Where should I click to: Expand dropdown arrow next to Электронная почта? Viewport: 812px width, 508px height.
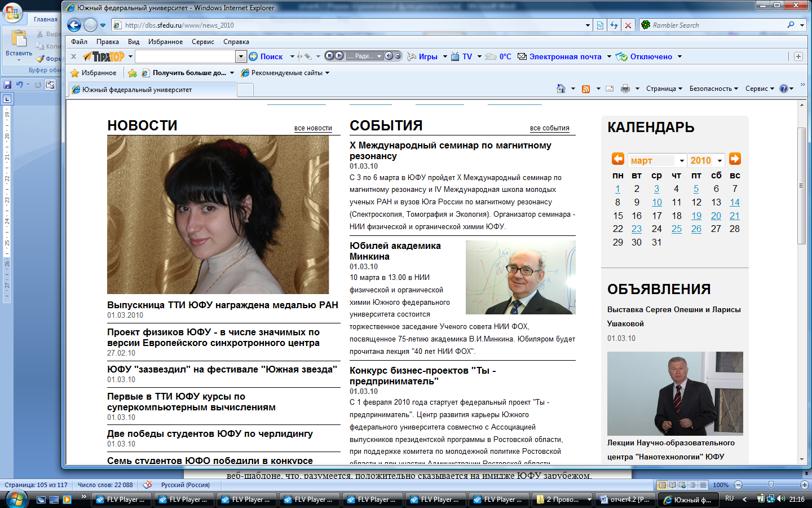[609, 56]
